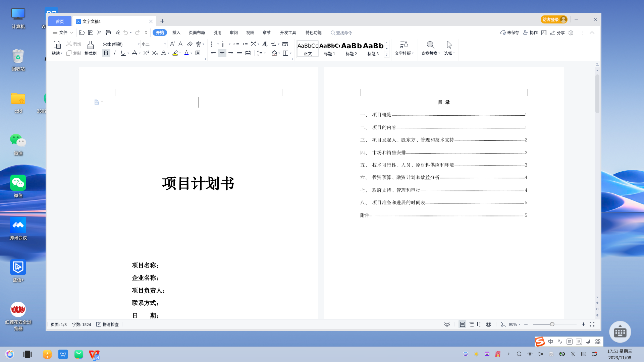Click the increase font size icon

pyautogui.click(x=172, y=44)
